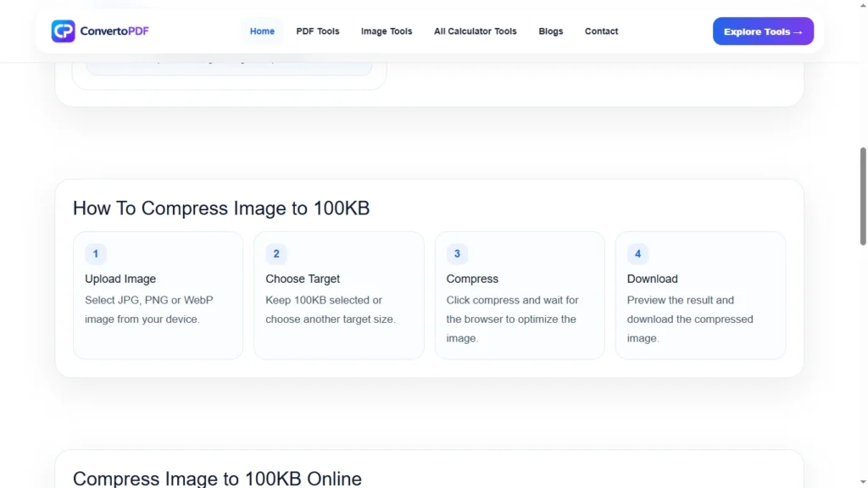This screenshot has width=868, height=488.
Task: Select the Compress card title
Action: [x=472, y=279]
